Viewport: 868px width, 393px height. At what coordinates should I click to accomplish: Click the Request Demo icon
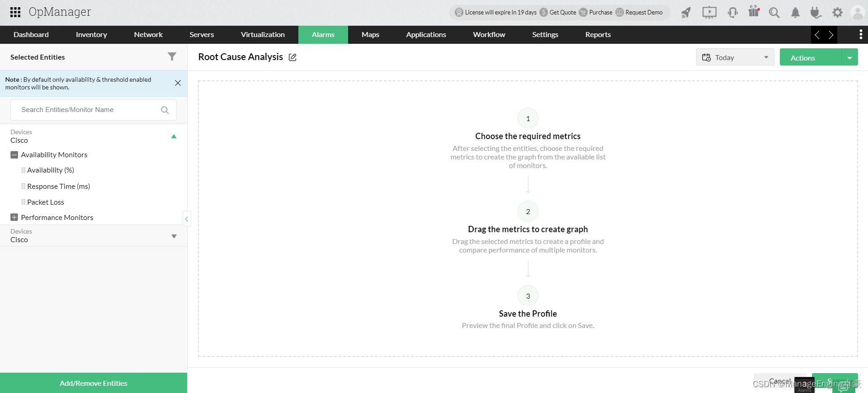(x=619, y=12)
